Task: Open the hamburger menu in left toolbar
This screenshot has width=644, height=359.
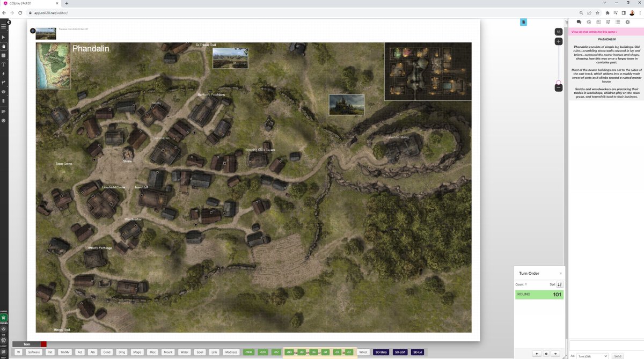Action: pos(3,26)
